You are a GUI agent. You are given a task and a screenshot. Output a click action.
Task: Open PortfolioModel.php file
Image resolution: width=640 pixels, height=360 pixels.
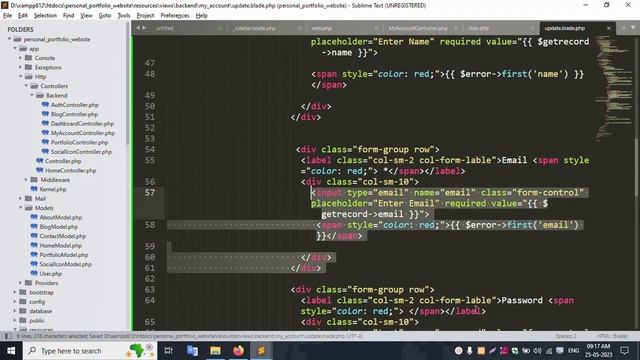(x=63, y=255)
